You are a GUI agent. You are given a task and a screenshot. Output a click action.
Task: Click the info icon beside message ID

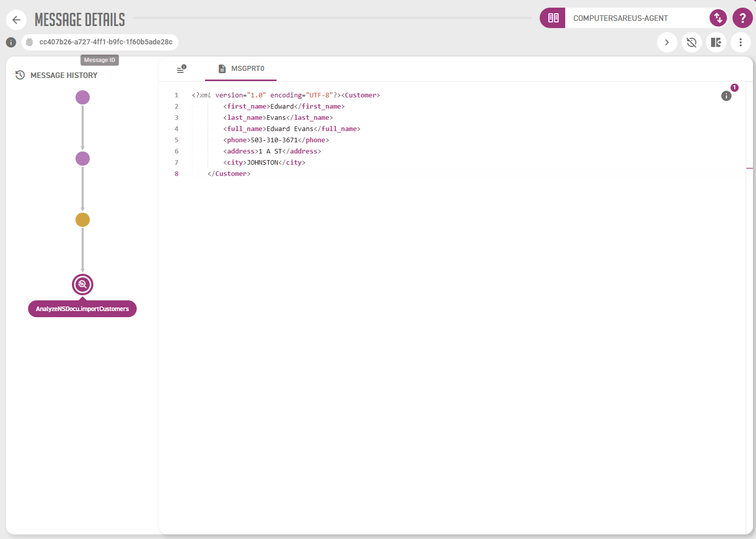tap(11, 42)
